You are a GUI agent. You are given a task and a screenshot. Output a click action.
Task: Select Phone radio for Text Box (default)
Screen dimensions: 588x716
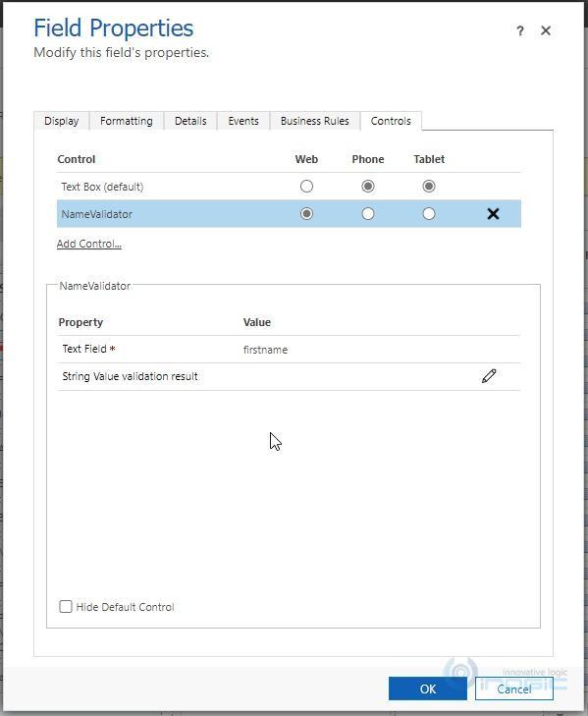pos(367,187)
